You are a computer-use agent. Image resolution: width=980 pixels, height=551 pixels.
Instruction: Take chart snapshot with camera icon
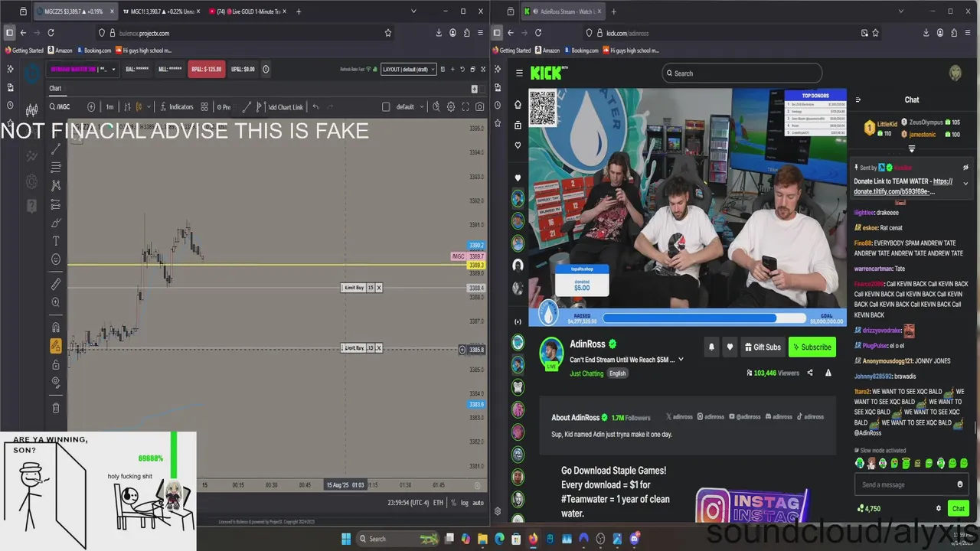coord(480,107)
